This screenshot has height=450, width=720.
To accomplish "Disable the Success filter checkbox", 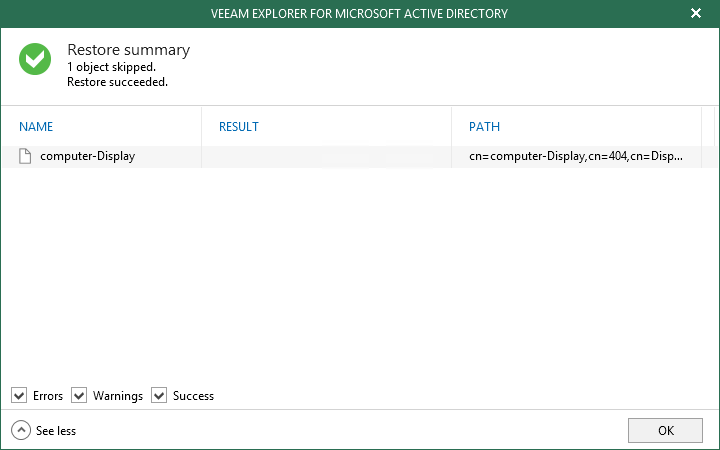I will click(159, 395).
